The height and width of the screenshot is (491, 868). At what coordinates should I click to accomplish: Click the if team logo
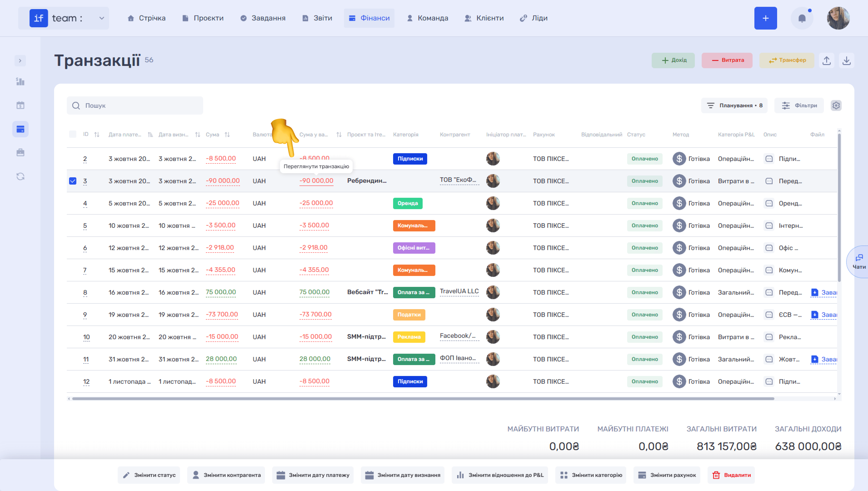click(x=39, y=18)
